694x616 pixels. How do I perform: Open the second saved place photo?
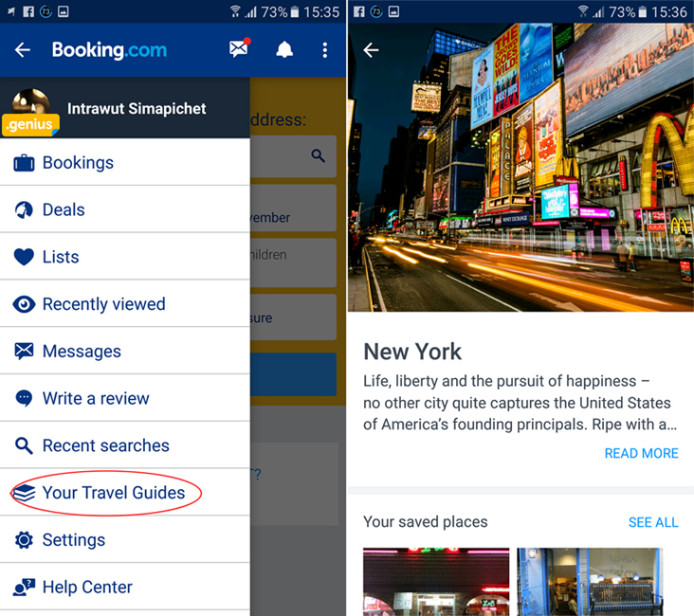point(590,582)
